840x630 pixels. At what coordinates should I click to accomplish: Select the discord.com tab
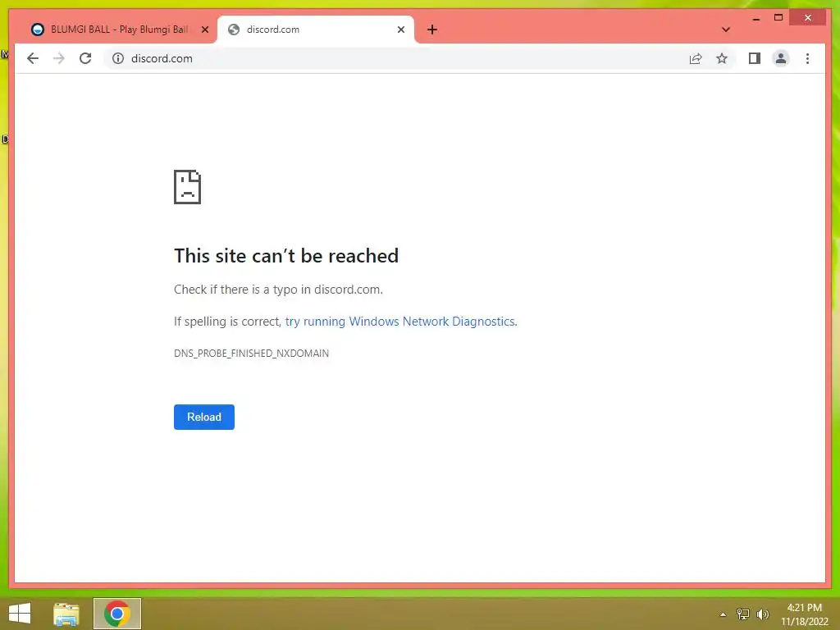pyautogui.click(x=316, y=30)
